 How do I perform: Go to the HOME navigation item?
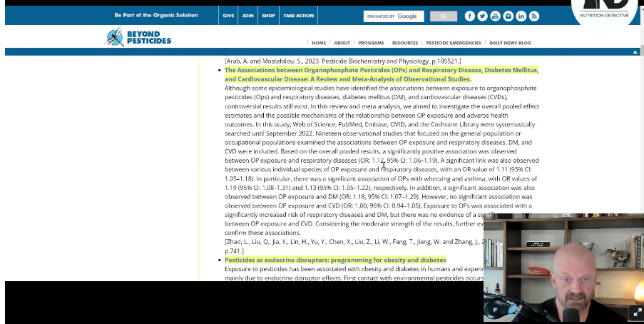coord(319,43)
